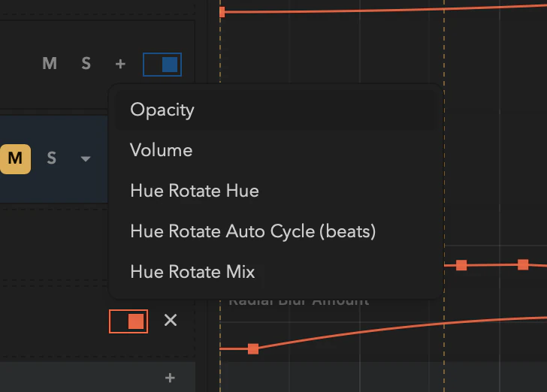Toggle the blue automation switch
This screenshot has height=392, width=547.
[162, 65]
